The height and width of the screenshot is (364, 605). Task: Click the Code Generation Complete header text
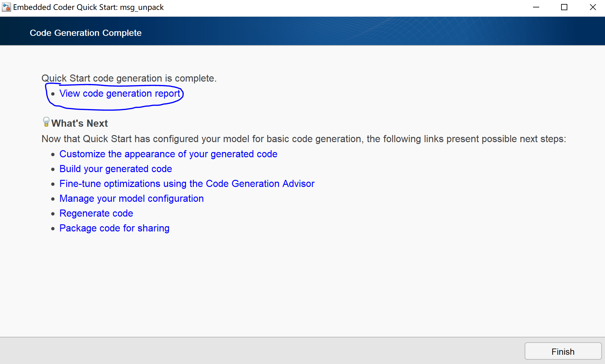coord(86,33)
